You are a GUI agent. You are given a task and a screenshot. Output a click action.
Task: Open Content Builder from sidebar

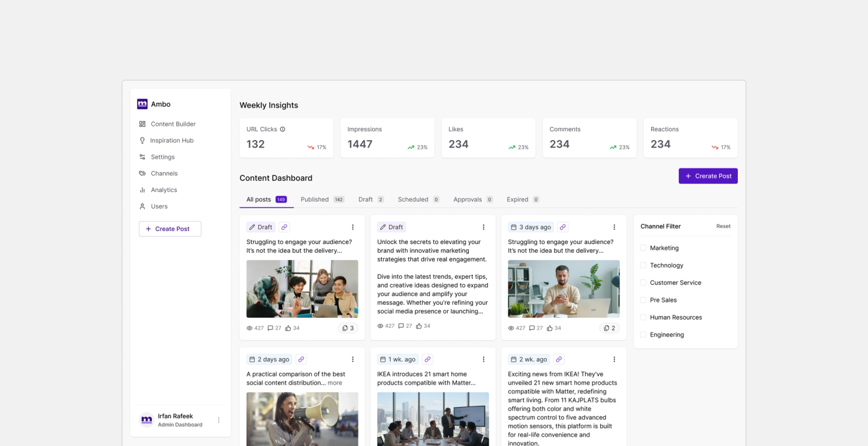click(x=167, y=124)
